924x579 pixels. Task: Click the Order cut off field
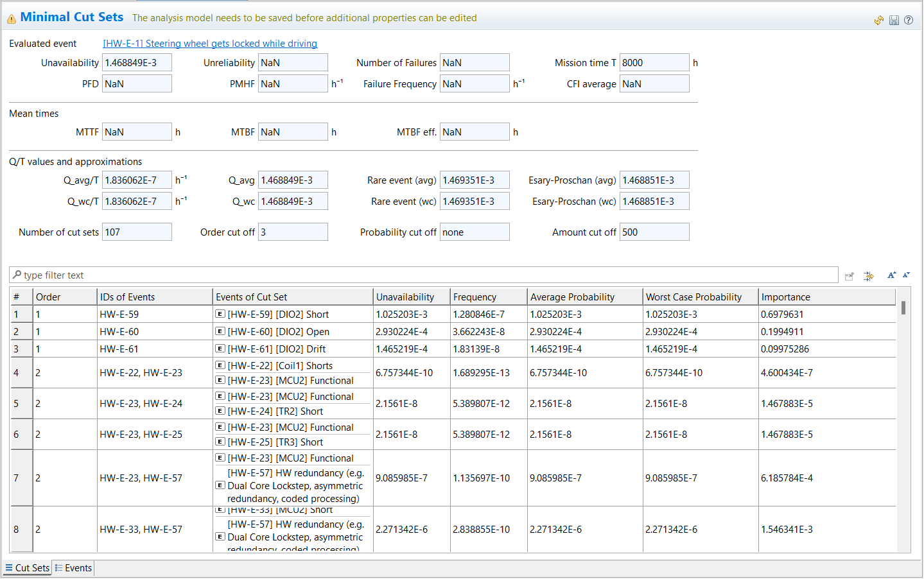point(293,232)
